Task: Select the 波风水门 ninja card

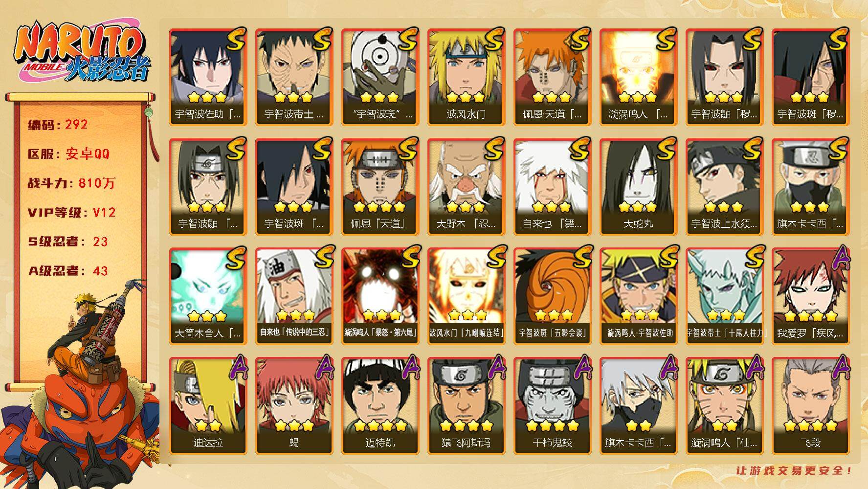Action: click(466, 77)
